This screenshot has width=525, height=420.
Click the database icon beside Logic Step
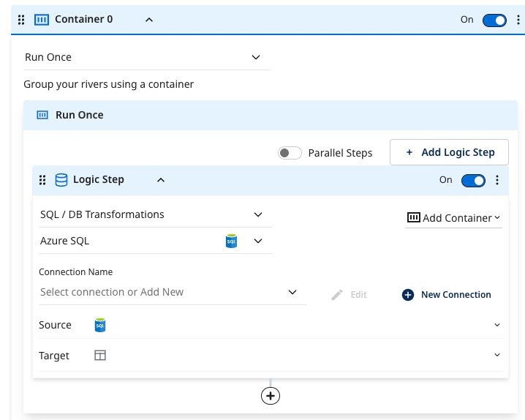click(61, 180)
